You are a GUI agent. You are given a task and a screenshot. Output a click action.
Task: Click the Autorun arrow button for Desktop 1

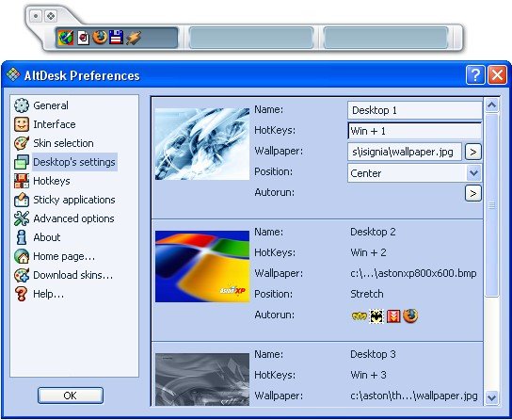[x=472, y=193]
